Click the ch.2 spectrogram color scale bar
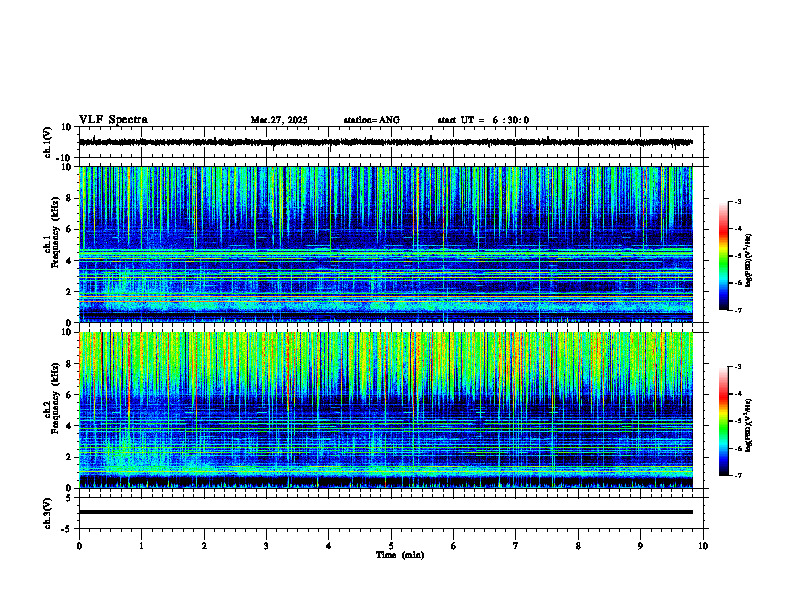Image resolution: width=792 pixels, height=612 pixels. 723,421
